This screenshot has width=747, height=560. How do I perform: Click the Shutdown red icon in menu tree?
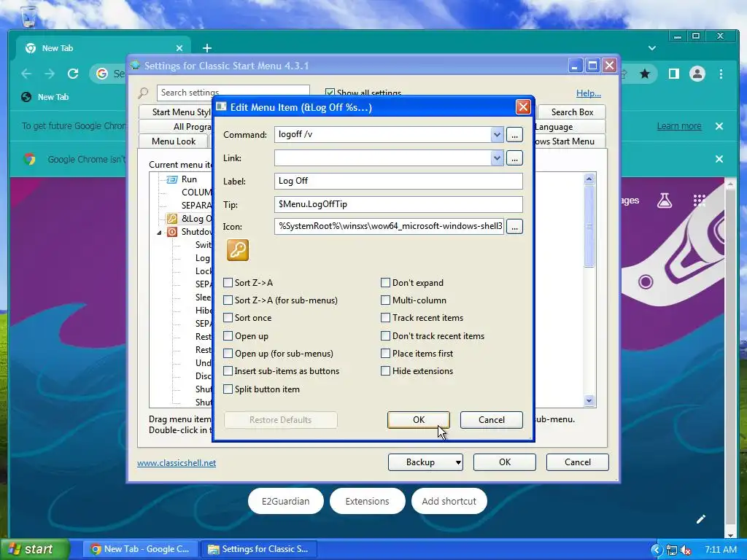point(172,232)
